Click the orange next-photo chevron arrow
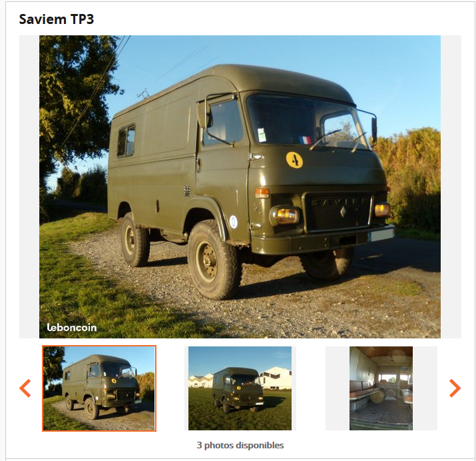Image resolution: width=476 pixels, height=461 pixels. point(455,388)
